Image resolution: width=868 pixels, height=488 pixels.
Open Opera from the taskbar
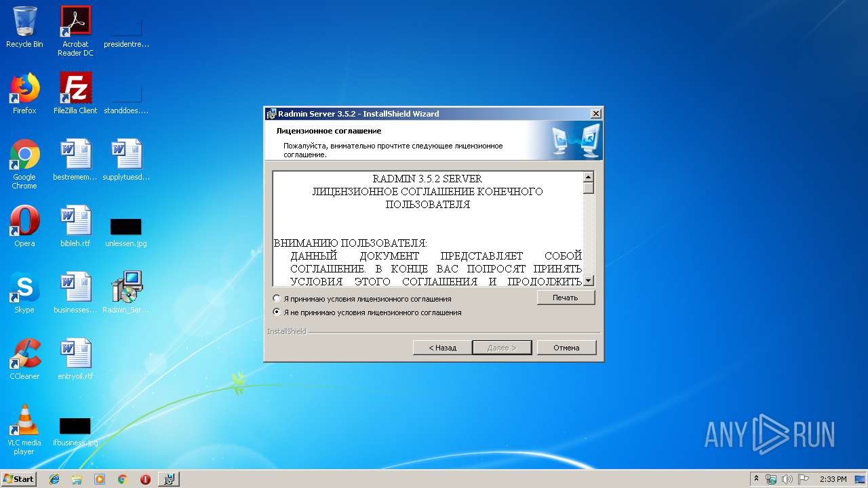pos(145,479)
